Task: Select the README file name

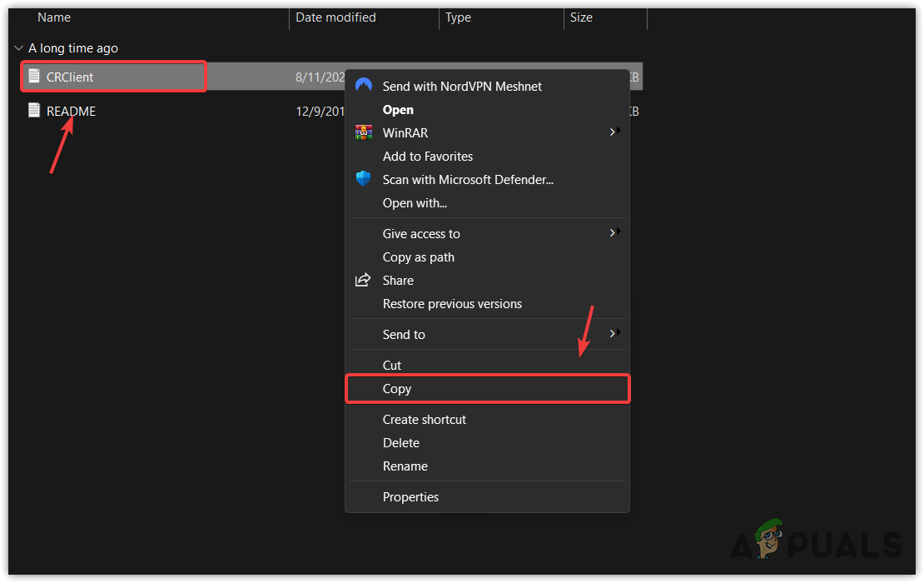Action: tap(71, 111)
